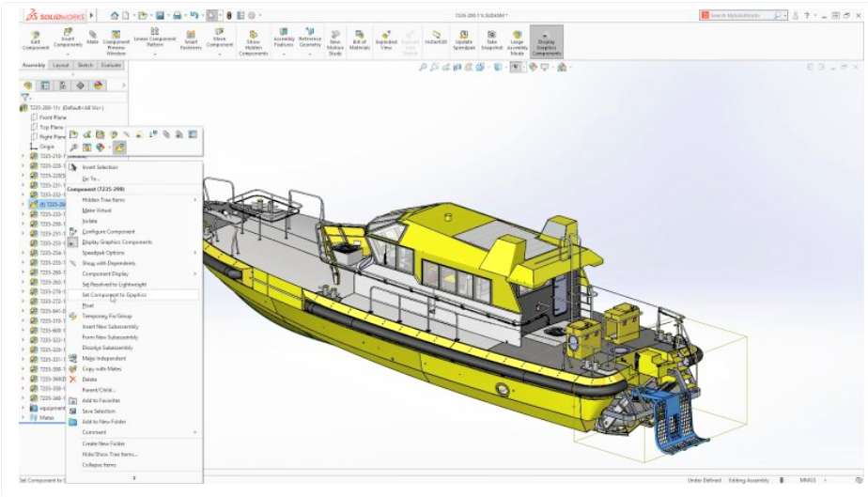Toggle Display Graphics Components button
The image size is (868, 497).
point(547,41)
